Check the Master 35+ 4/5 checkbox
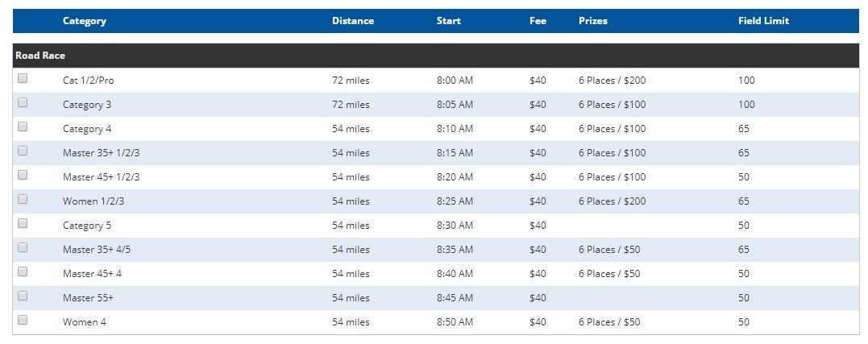This screenshot has height=344, width=868. (22, 248)
